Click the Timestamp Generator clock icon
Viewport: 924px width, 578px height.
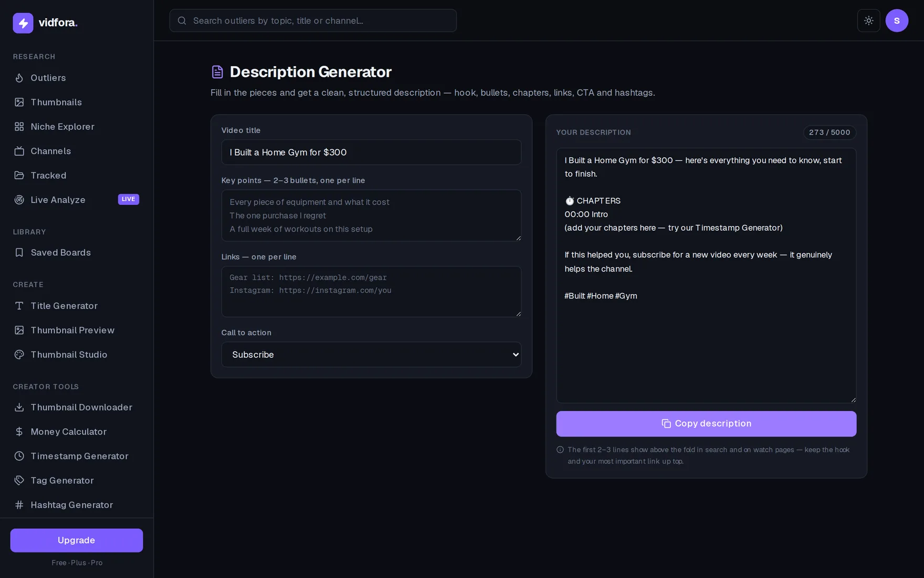pyautogui.click(x=19, y=456)
